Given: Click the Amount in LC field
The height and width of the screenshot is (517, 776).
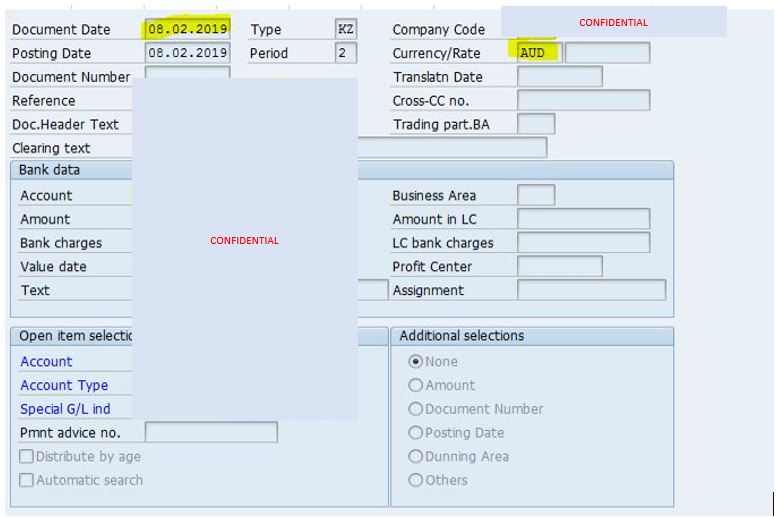Looking at the screenshot, I should 583,219.
